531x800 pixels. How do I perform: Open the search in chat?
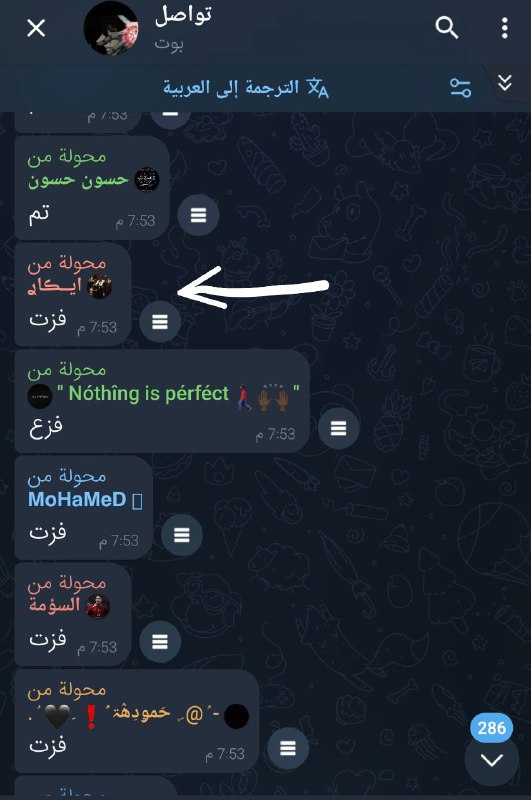[447, 28]
